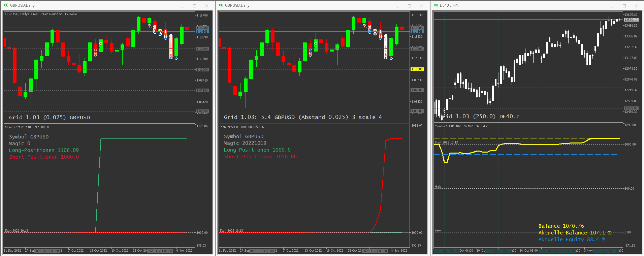This screenshot has width=644, height=256.
Task: Click 'Monitor V1.01 1070.76 1070.76 884.29' indicator label
Action: click(x=462, y=126)
